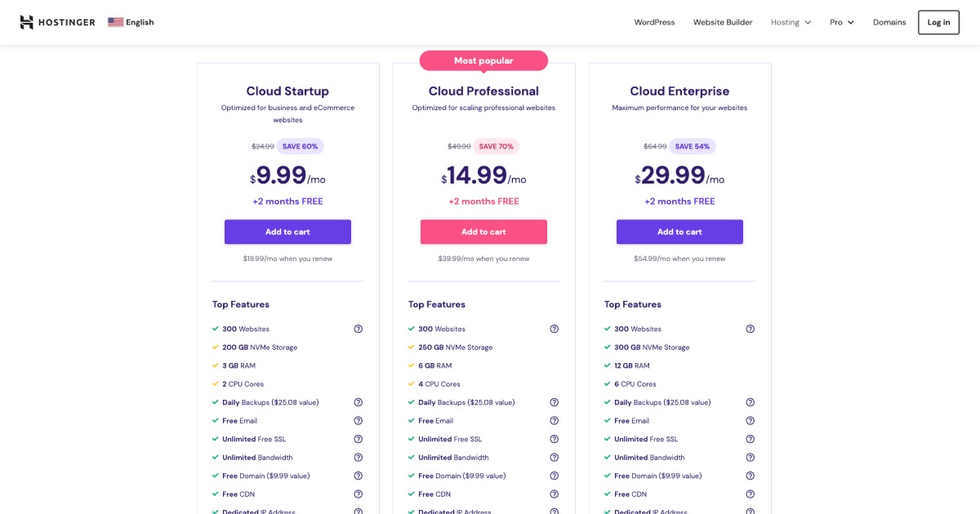Show help for Cloud Startup Daily Backups

pos(358,402)
